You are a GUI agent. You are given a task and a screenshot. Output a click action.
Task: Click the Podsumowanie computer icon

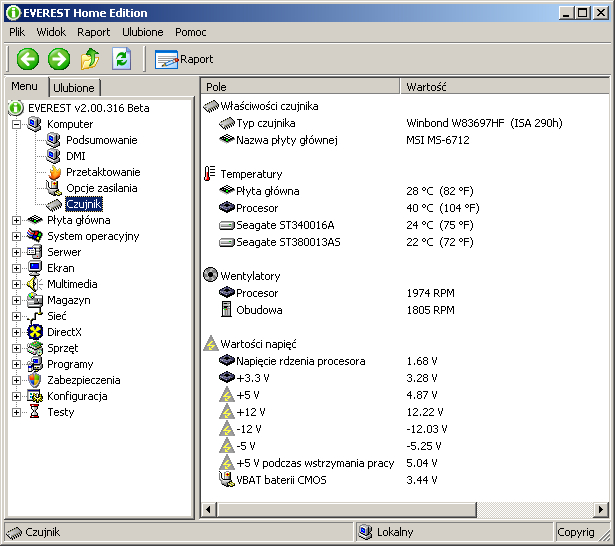pos(54,140)
